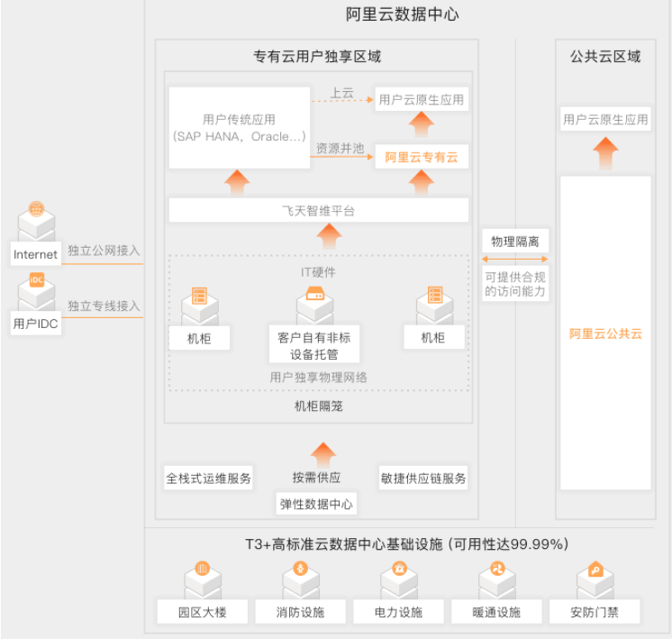Click the Internet globe icon
The image size is (672, 639).
point(36,209)
